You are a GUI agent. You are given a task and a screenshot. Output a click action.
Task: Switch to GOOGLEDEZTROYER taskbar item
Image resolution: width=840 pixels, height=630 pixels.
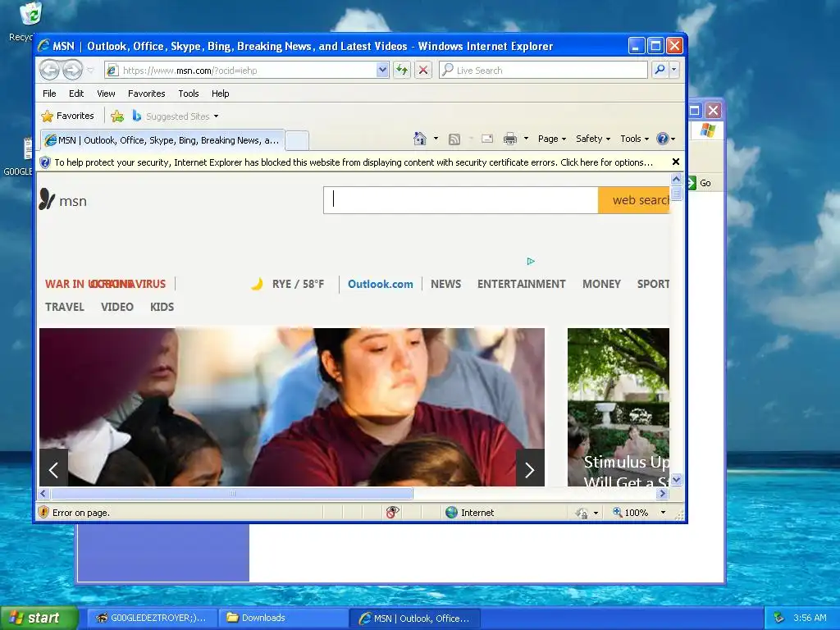click(x=152, y=618)
